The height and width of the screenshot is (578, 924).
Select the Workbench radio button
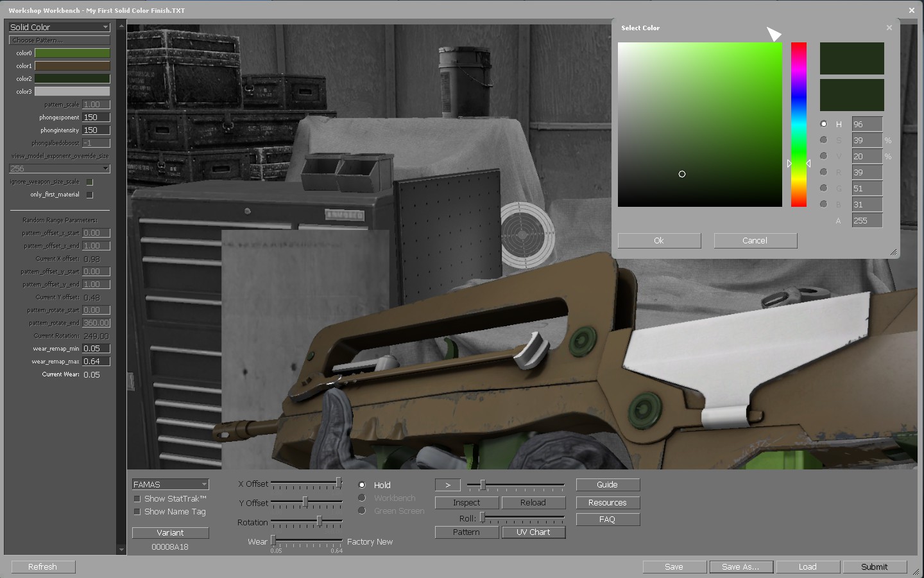(362, 498)
